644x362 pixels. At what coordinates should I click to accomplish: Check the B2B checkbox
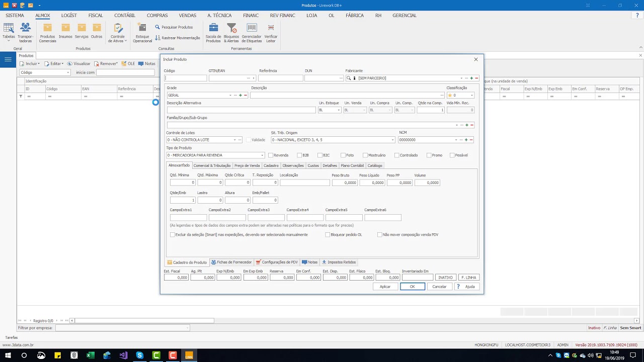(299, 155)
